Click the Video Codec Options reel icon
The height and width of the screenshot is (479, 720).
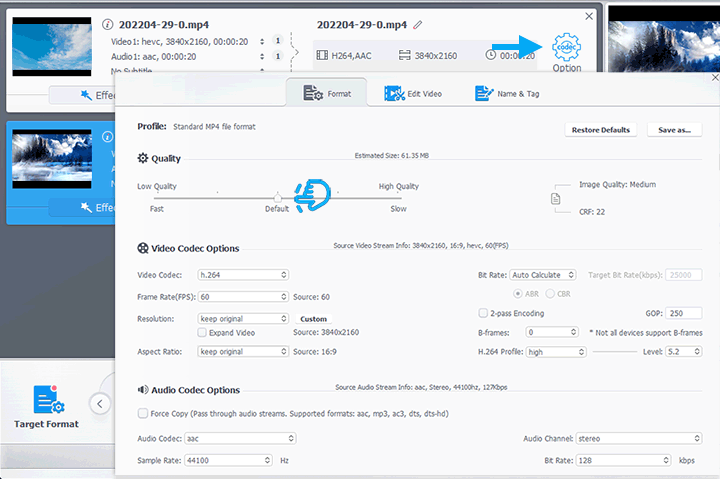pos(143,248)
